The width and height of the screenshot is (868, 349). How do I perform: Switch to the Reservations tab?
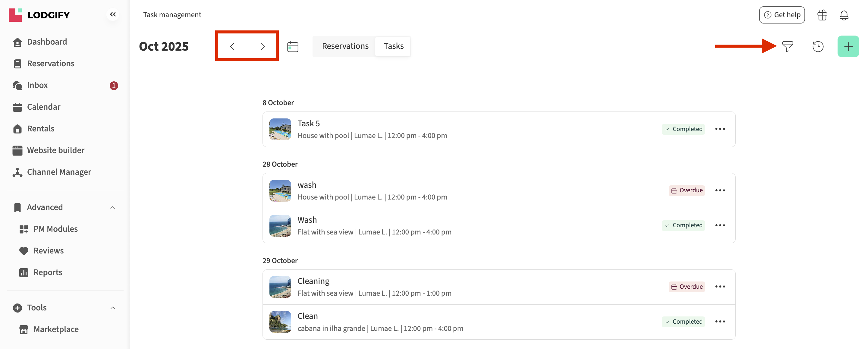coord(345,46)
